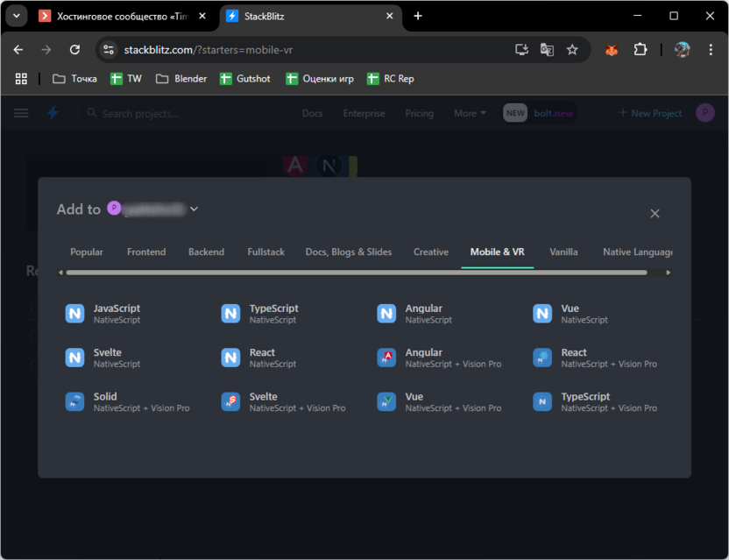Viewport: 729px width, 560px height.
Task: Bookmark this page with the star icon
Action: (x=572, y=50)
